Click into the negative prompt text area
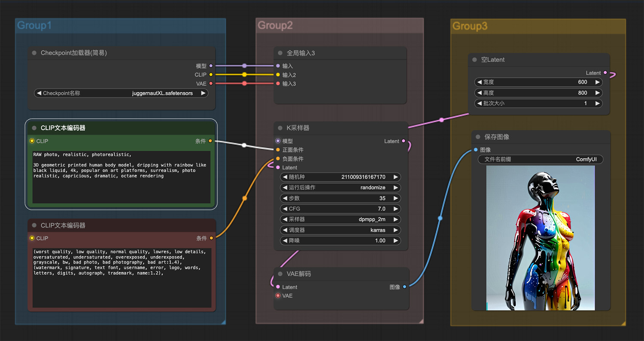The image size is (644, 341). [122, 277]
